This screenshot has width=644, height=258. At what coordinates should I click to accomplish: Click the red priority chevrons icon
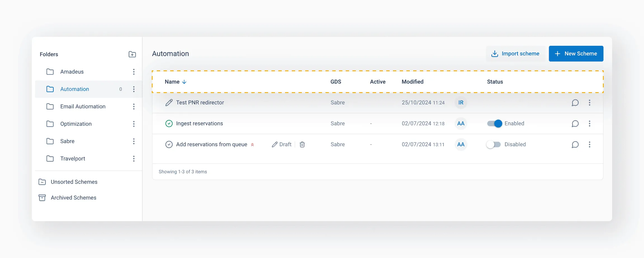point(252,145)
